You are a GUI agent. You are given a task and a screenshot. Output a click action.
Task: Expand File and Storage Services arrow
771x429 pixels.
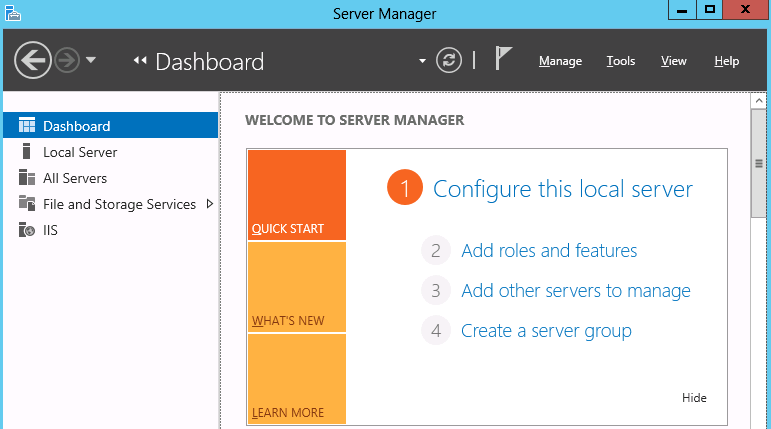point(210,204)
